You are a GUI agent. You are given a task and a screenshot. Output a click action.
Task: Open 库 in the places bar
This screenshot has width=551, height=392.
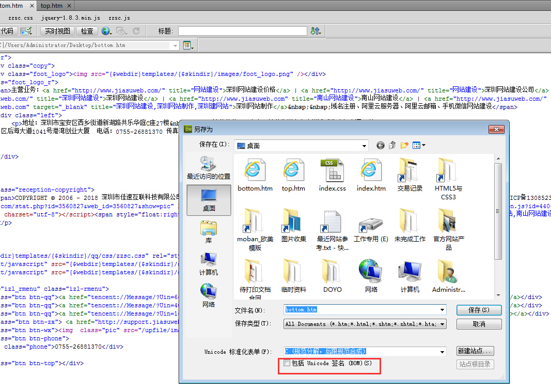pos(209,232)
